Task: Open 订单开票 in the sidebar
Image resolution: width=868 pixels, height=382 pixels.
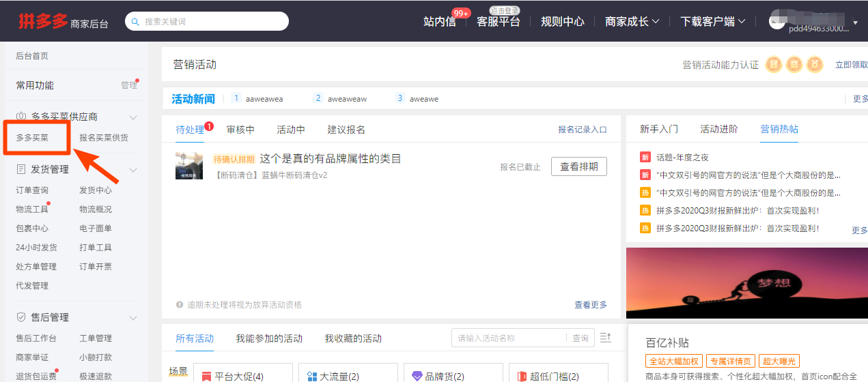Action: pos(96,267)
